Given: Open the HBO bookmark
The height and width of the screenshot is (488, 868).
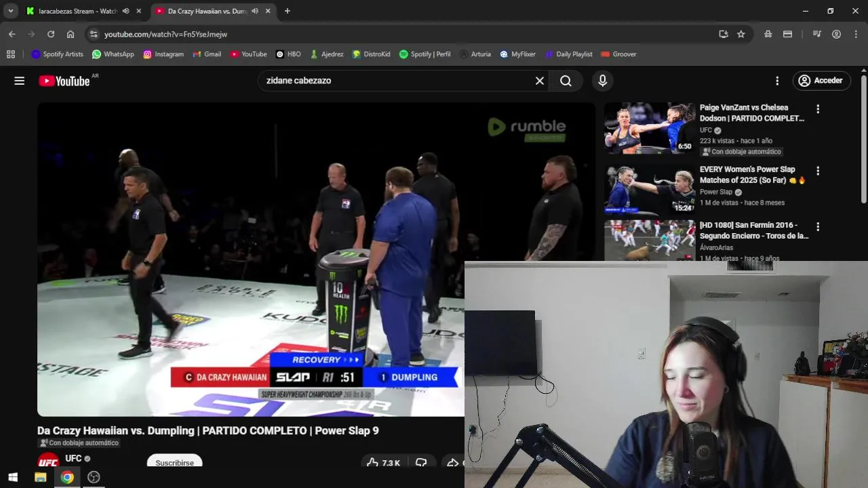Looking at the screenshot, I should pyautogui.click(x=288, y=54).
